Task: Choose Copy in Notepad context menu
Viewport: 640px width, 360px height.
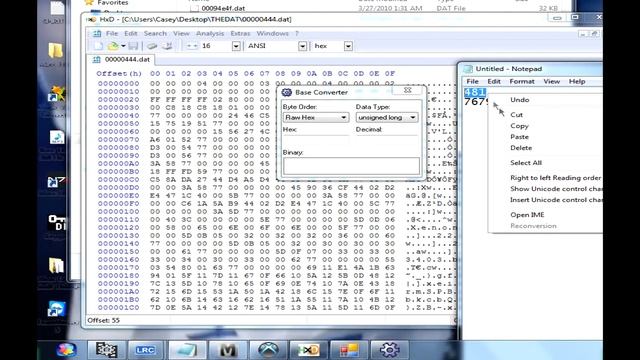Action: click(519, 126)
